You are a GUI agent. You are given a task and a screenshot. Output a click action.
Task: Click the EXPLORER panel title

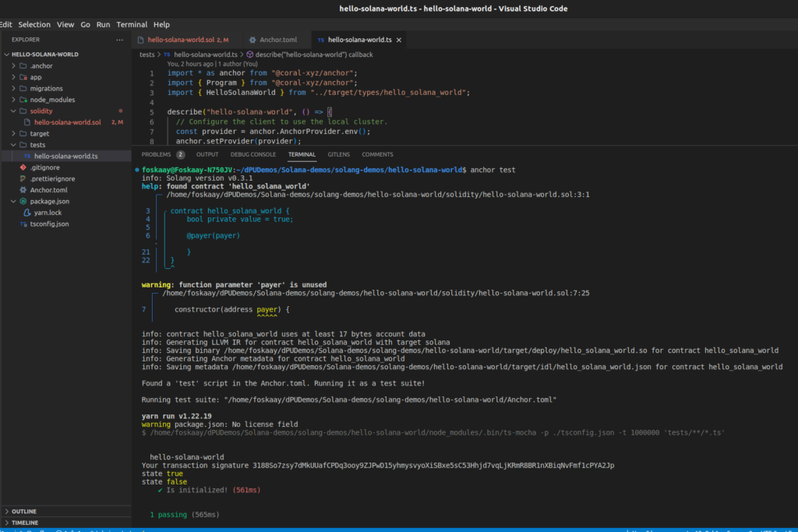point(26,40)
